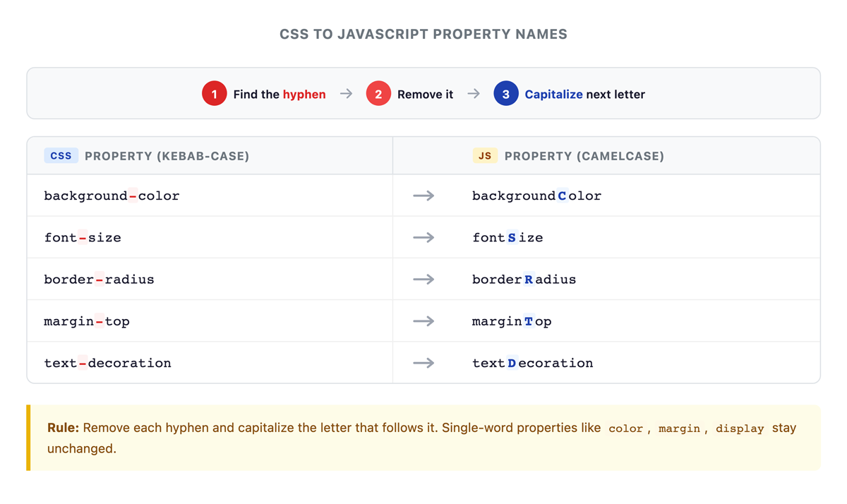Click the highlighted capital T in marginTop
The height and width of the screenshot is (504, 847).
[x=529, y=320]
